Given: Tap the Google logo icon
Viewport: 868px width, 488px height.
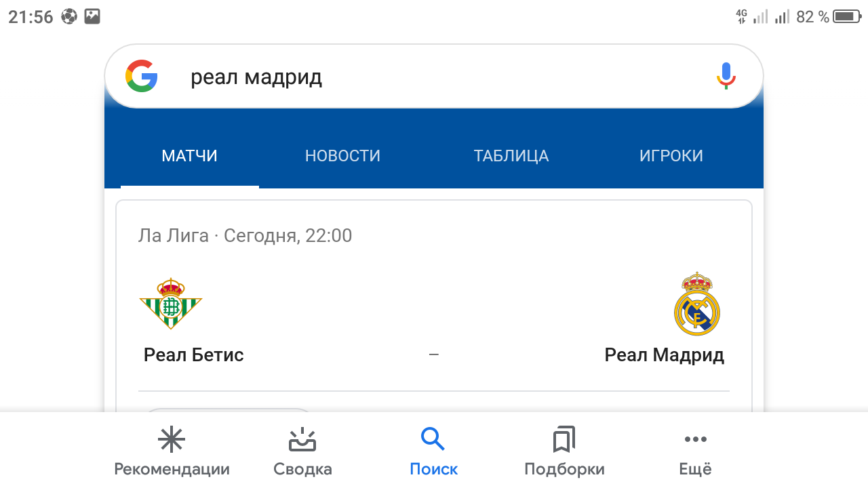Looking at the screenshot, I should (x=142, y=76).
